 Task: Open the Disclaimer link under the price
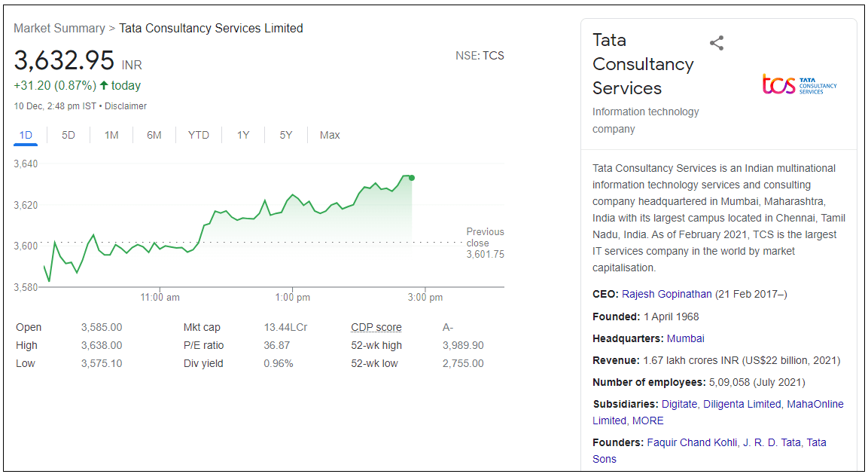click(x=126, y=106)
